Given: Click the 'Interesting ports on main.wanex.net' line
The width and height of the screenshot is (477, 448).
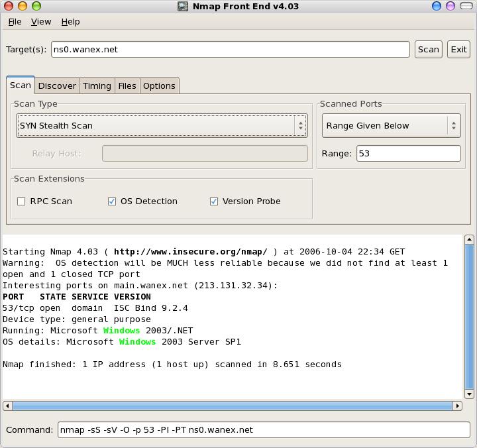Looking at the screenshot, I should pyautogui.click(x=140, y=286).
